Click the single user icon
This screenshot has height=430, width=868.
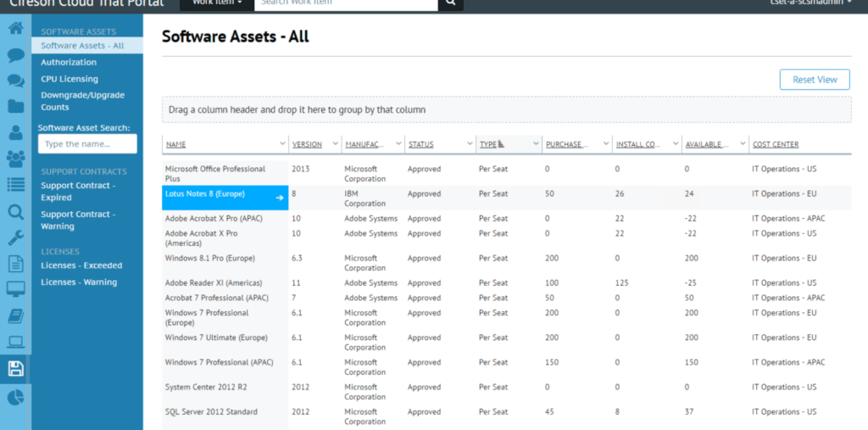[x=15, y=132]
